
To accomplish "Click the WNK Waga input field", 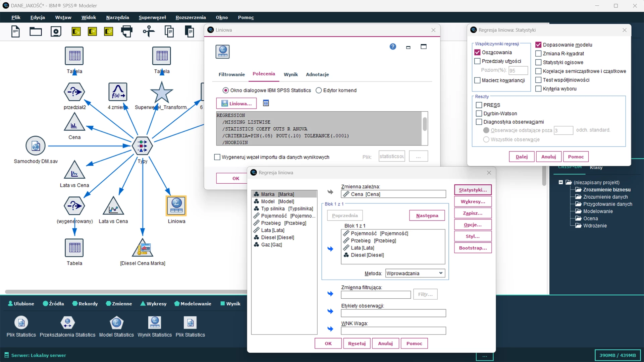I will [x=393, y=331].
